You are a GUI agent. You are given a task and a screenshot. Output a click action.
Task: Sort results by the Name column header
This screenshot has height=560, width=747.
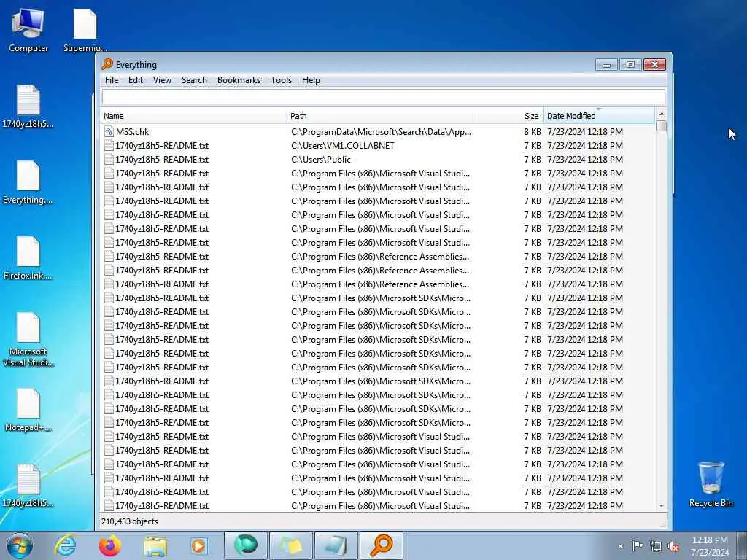[x=193, y=116]
